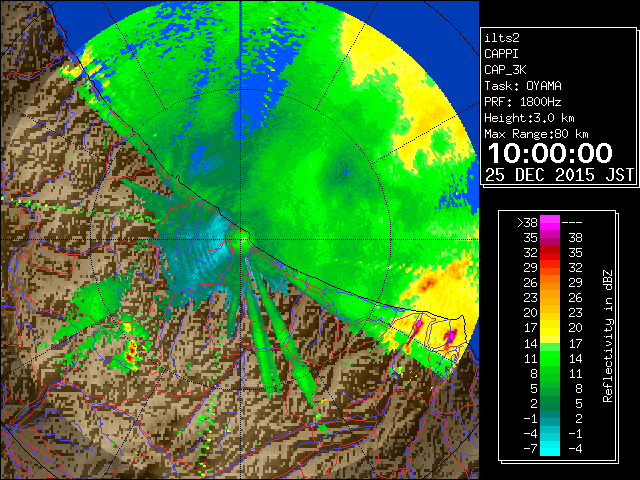Select the magenta >38 dBZ color band
Viewport: 640px width, 480px height.
point(550,222)
